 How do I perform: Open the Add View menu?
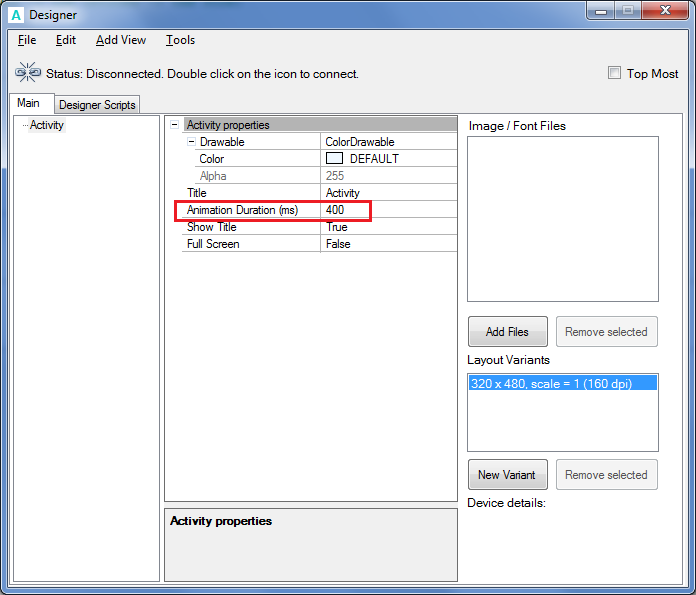121,40
